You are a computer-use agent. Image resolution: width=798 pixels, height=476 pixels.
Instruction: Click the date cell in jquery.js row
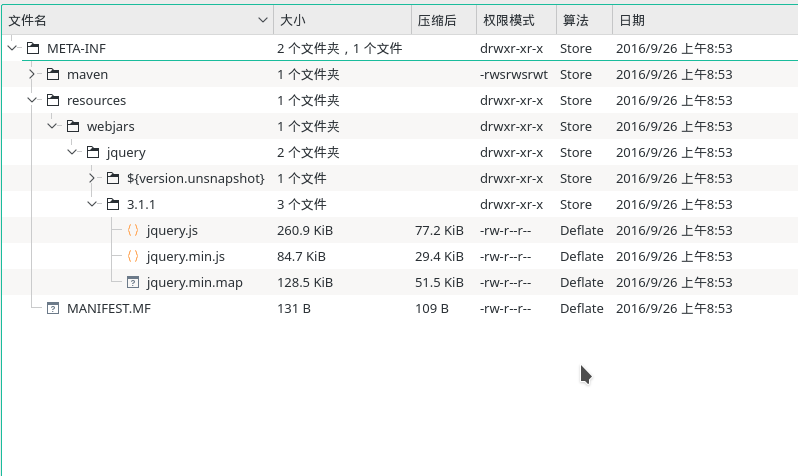[674, 230]
